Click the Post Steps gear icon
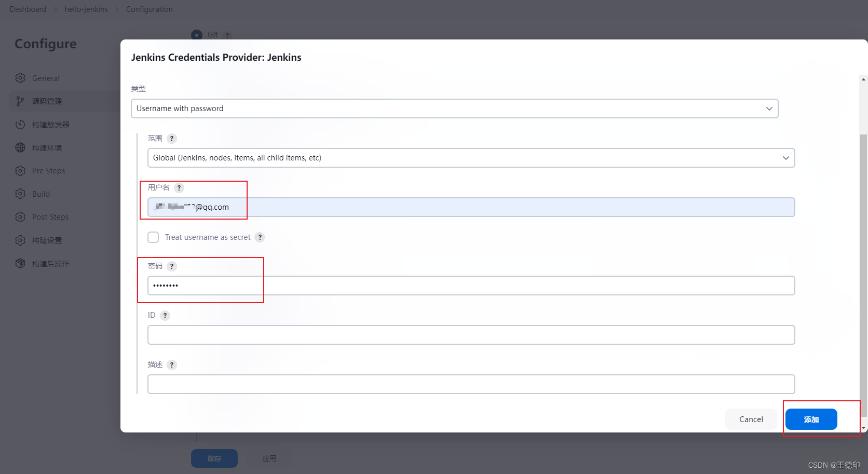The height and width of the screenshot is (474, 868). tap(20, 217)
